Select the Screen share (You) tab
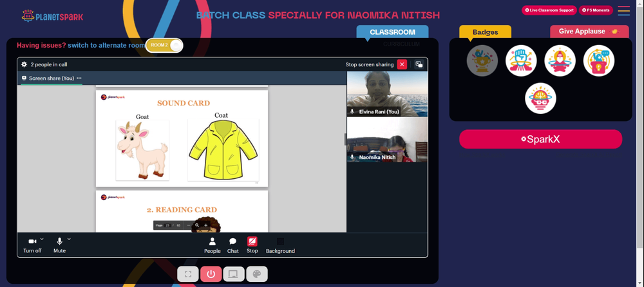The width and height of the screenshot is (644, 287). click(52, 78)
